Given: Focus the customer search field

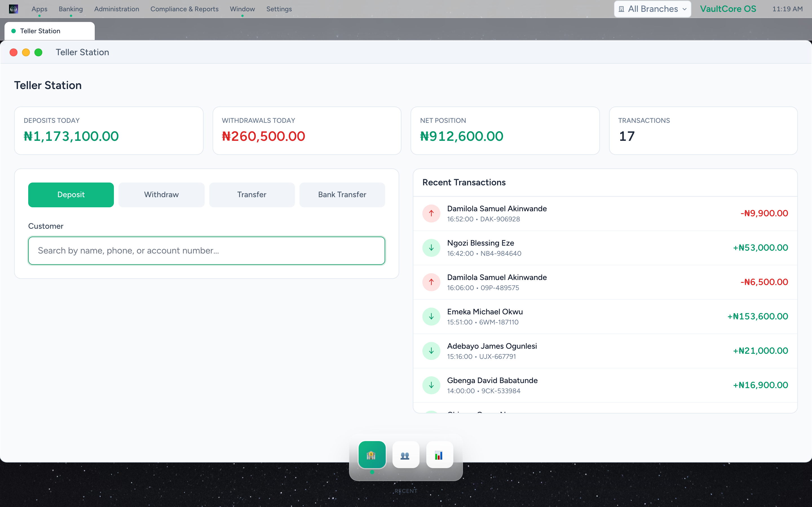Looking at the screenshot, I should click(x=206, y=250).
